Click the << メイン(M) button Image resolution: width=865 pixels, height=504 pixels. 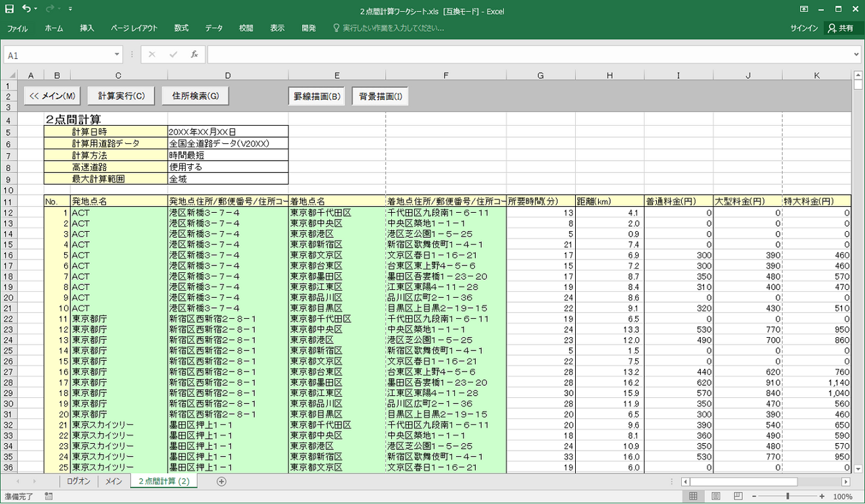(x=53, y=96)
